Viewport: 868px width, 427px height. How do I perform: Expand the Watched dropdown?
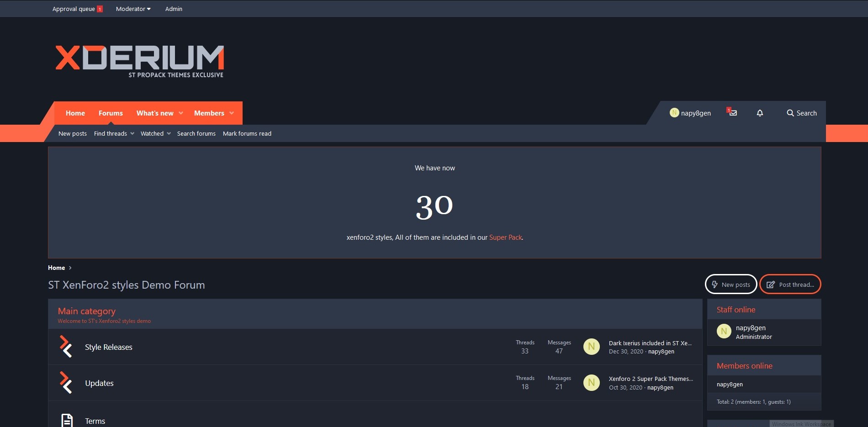(169, 133)
